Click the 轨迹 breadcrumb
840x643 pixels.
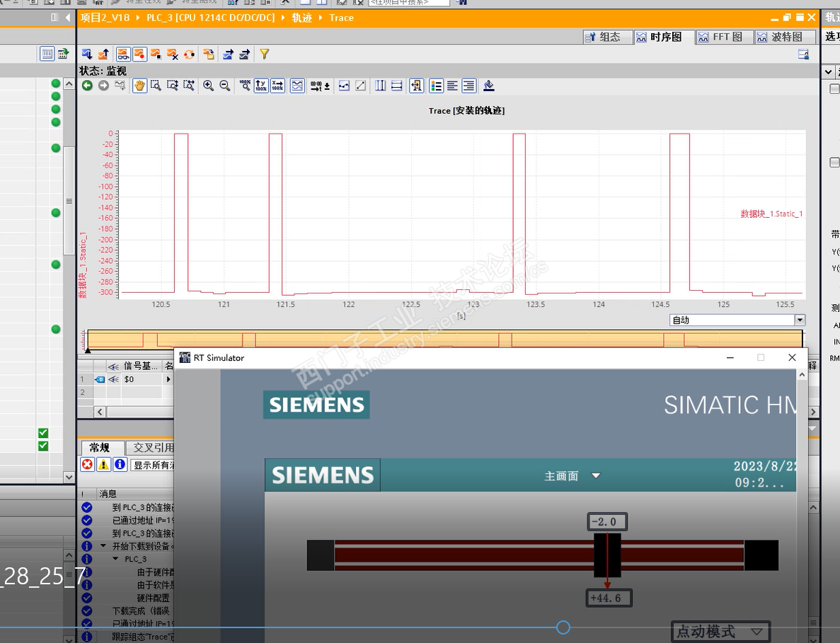pos(301,18)
